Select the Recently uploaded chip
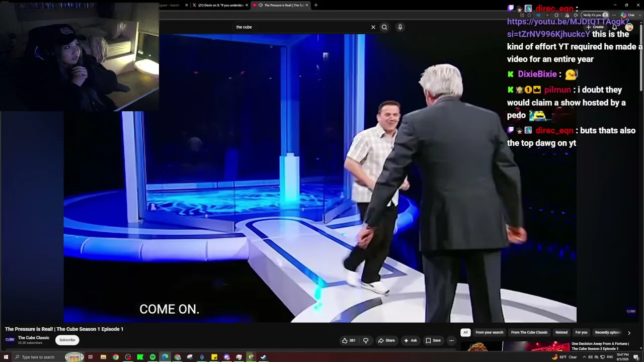 (x=608, y=332)
